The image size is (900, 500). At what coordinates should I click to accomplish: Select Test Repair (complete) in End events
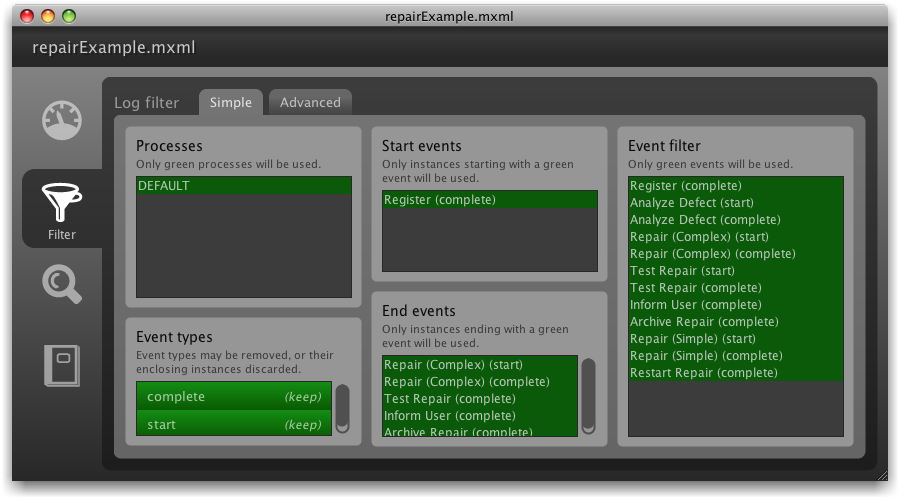[x=479, y=399]
